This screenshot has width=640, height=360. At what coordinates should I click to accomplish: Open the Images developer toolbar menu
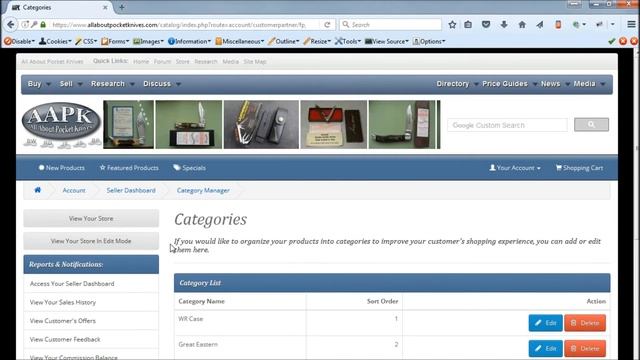(149, 41)
